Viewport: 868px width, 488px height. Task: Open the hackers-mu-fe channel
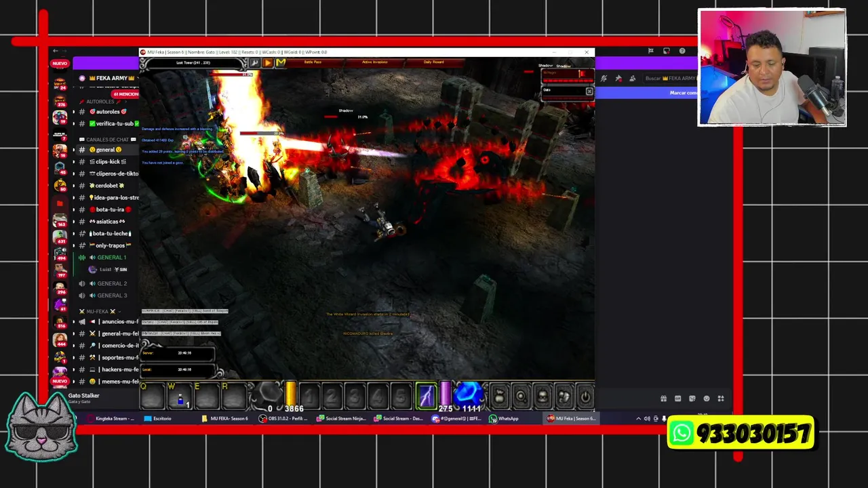coord(107,369)
